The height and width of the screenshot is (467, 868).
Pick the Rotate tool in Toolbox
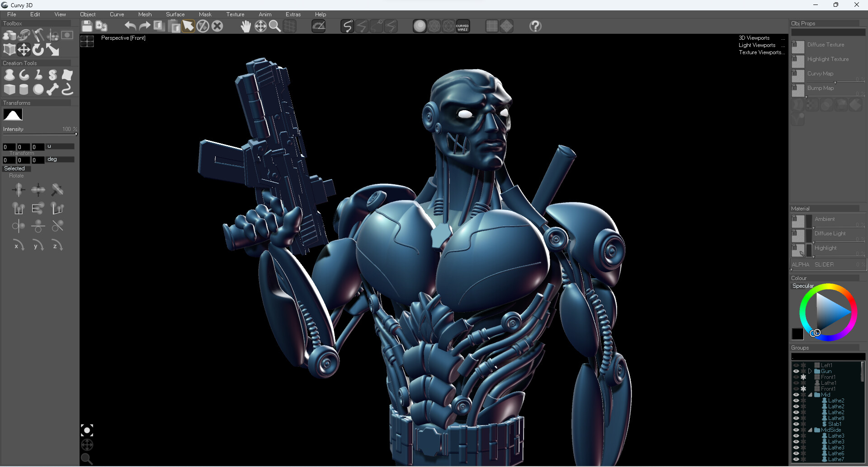point(38,49)
